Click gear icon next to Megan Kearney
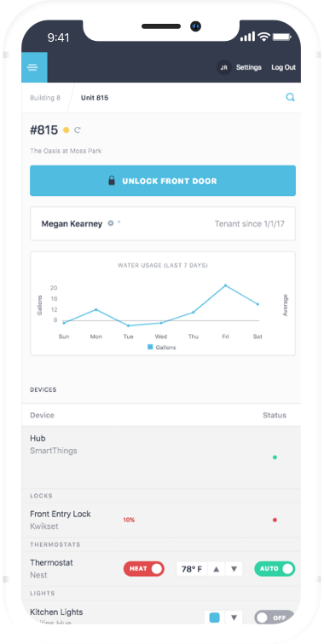The width and height of the screenshot is (324, 644). pyautogui.click(x=110, y=223)
